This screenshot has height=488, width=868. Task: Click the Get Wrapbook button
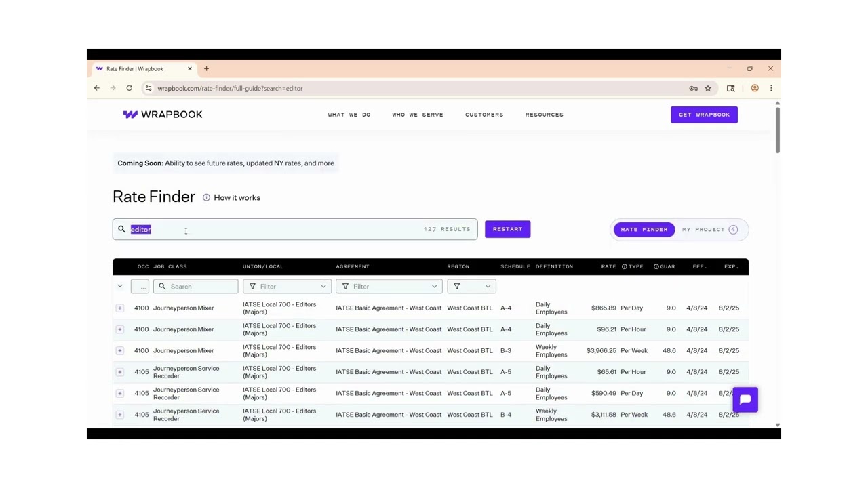pyautogui.click(x=704, y=115)
